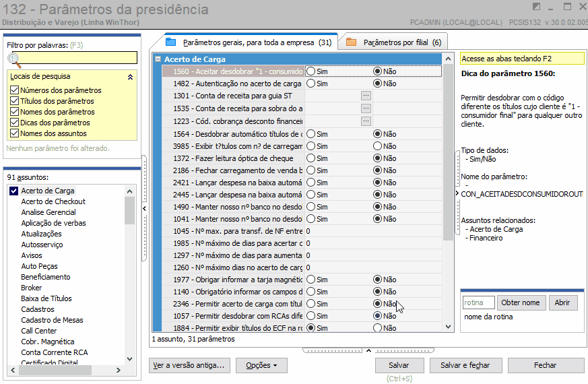Image resolution: width=588 pixels, height=384 pixels.
Task: Select Acerto de Checkout subject
Action: pyautogui.click(x=53, y=201)
